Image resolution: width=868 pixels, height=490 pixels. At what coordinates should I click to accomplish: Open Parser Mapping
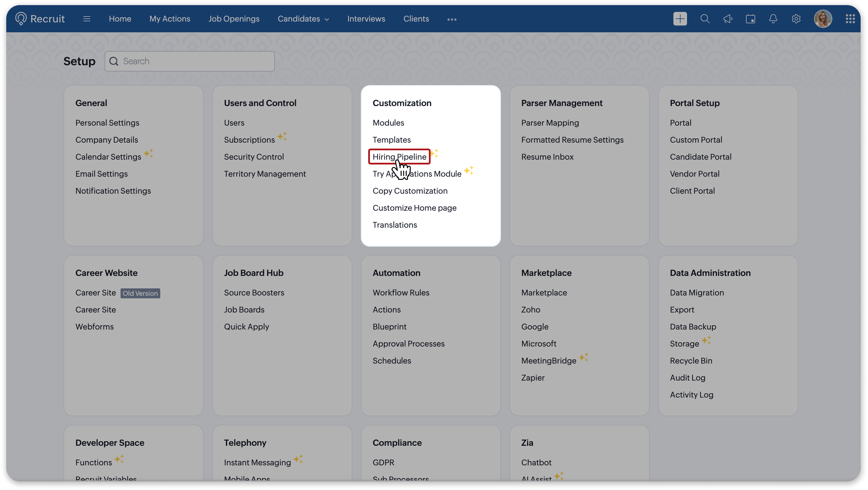550,122
